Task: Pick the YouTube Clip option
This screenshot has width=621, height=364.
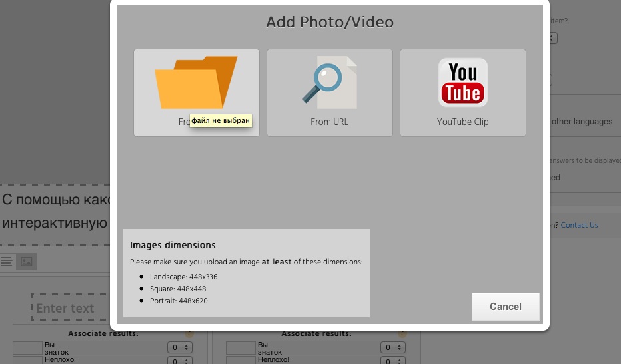Action: (x=462, y=93)
